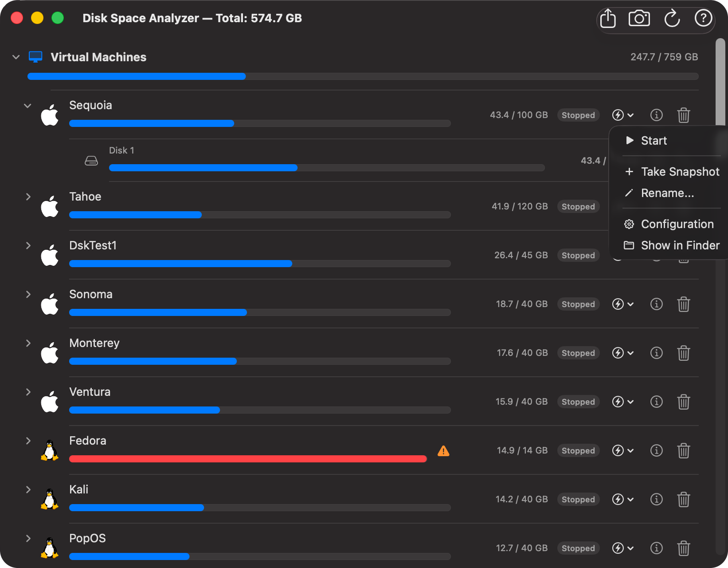
Task: Click the trash icon for Sequoia
Action: point(683,115)
